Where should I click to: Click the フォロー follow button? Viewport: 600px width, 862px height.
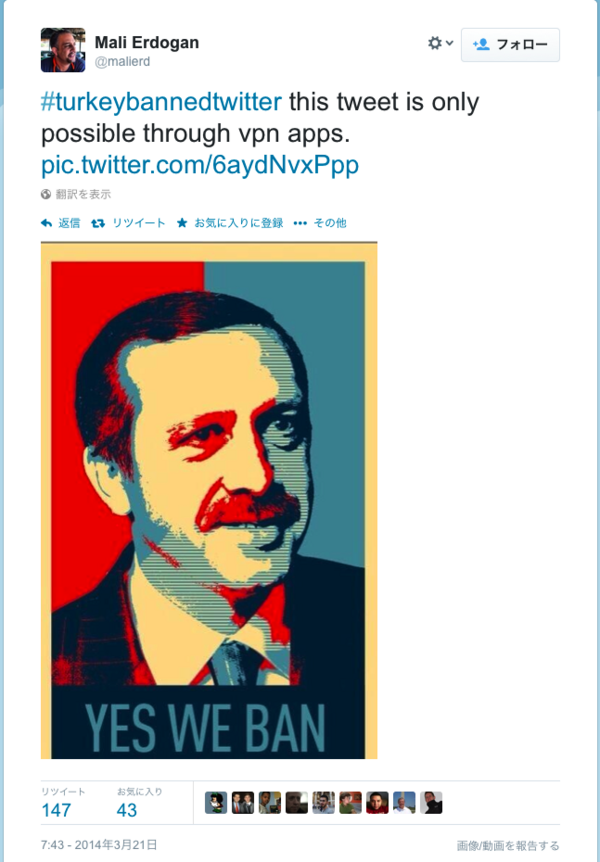click(510, 45)
